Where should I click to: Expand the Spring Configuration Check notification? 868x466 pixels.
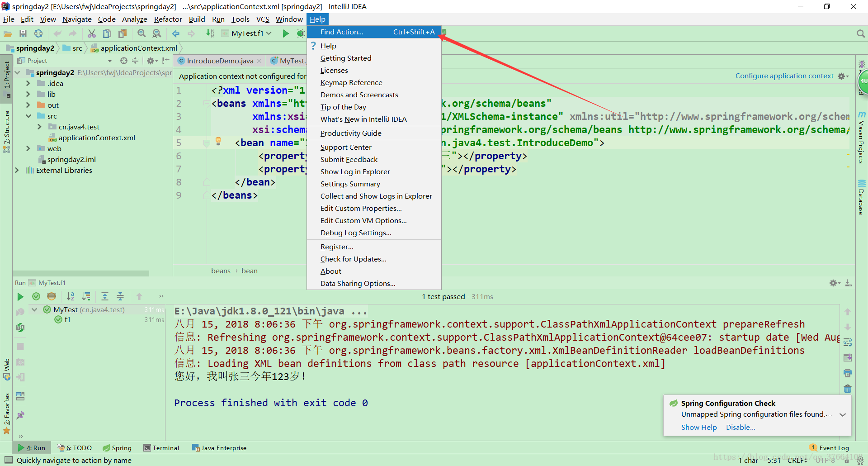click(x=843, y=415)
